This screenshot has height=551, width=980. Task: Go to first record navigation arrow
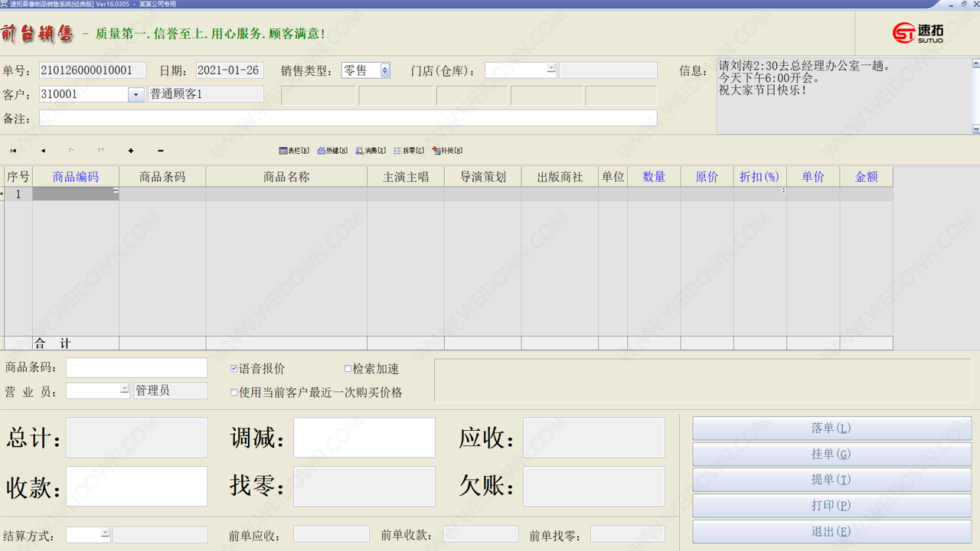[13, 151]
